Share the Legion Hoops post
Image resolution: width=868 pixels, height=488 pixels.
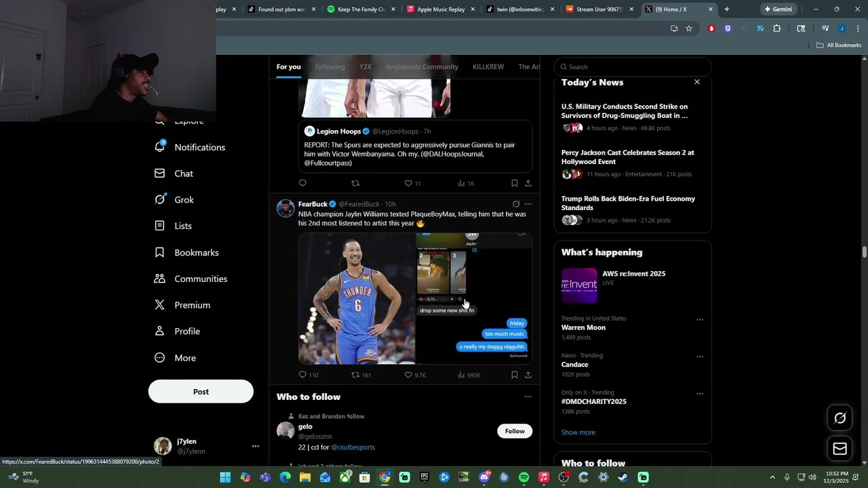tap(528, 183)
